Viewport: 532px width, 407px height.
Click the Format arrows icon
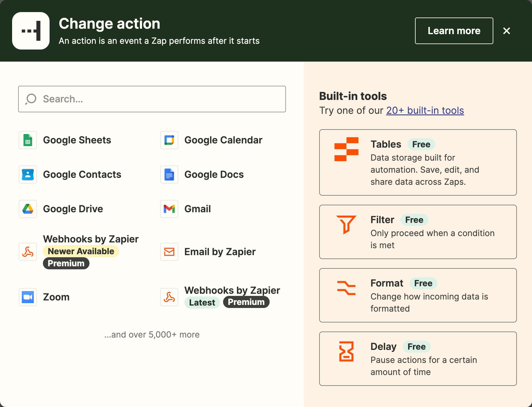pyautogui.click(x=346, y=288)
